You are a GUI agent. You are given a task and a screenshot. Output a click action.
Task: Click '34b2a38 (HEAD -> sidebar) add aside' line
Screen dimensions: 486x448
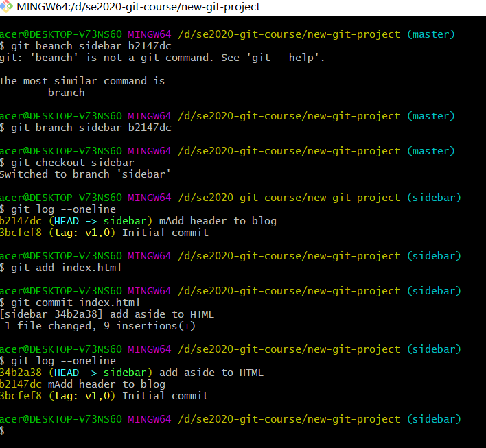[x=132, y=373]
